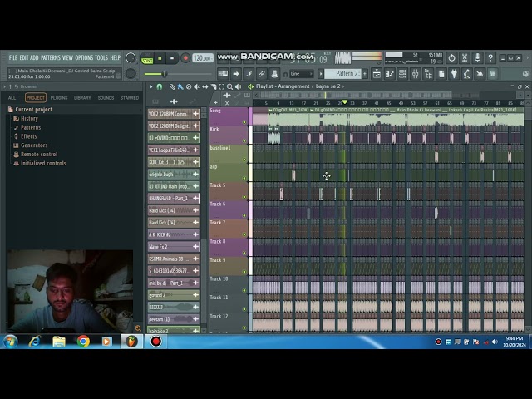Screen dimensions: 532x399
Task: Click the plus beside Pattern 2
Action: pos(365,74)
